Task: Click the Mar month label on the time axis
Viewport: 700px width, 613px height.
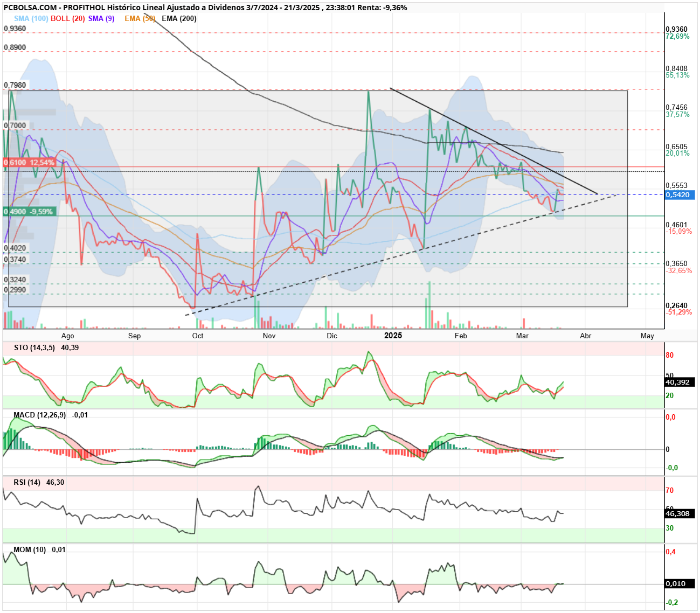Action: click(522, 336)
